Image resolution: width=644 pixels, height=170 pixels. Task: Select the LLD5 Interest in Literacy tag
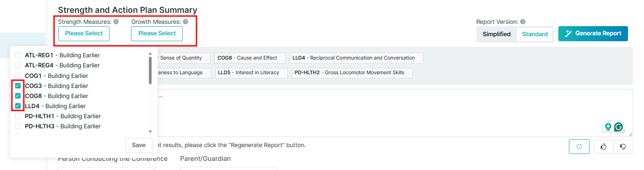(x=251, y=73)
